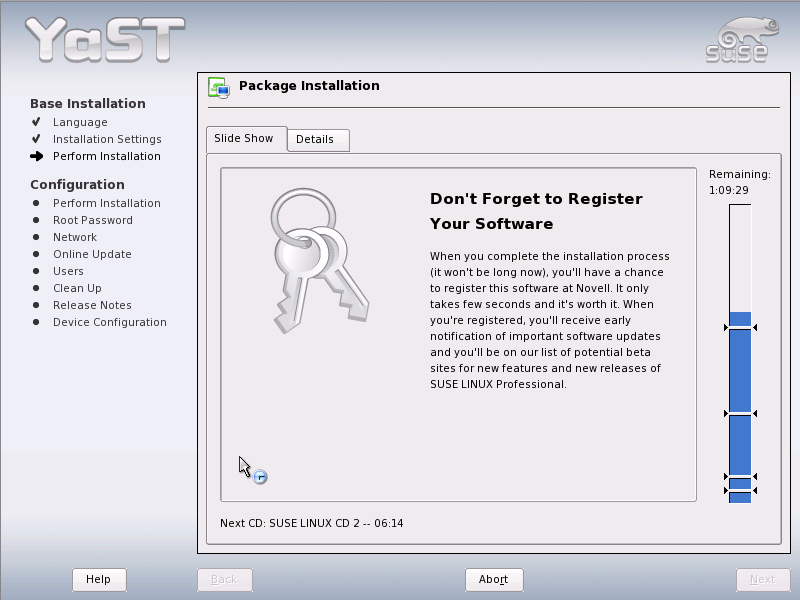
Task: Click the bullet beside Users
Action: pos(36,271)
